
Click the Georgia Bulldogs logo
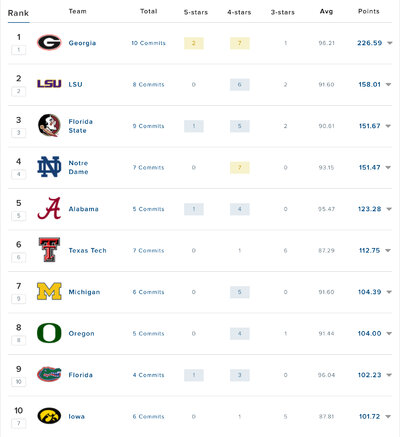[x=49, y=43]
